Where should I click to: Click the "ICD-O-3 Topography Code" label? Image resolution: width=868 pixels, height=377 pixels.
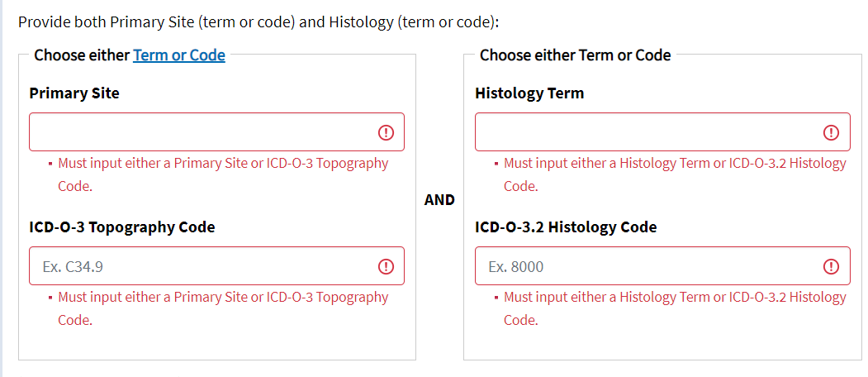click(x=122, y=227)
